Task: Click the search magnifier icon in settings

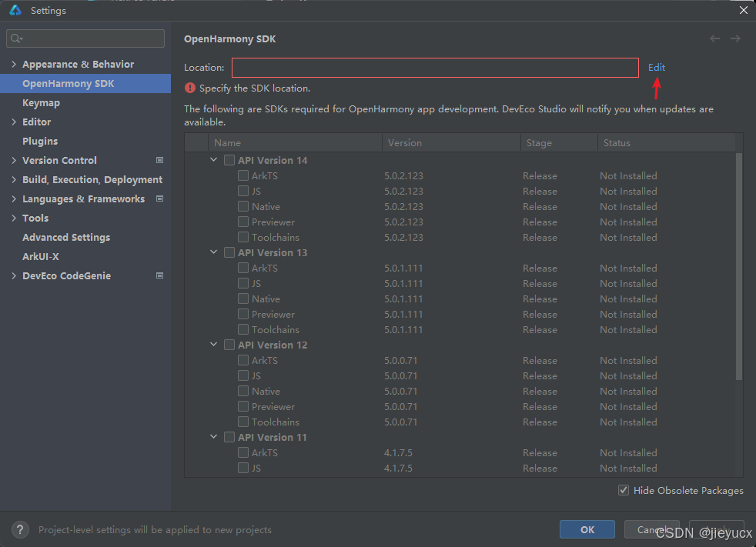Action: [x=16, y=38]
